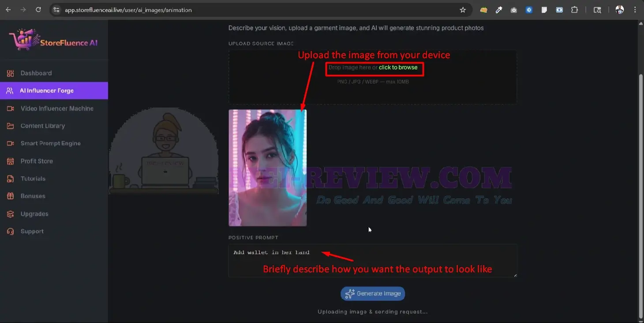
Task: Open the Content Library section
Action: coord(54,126)
